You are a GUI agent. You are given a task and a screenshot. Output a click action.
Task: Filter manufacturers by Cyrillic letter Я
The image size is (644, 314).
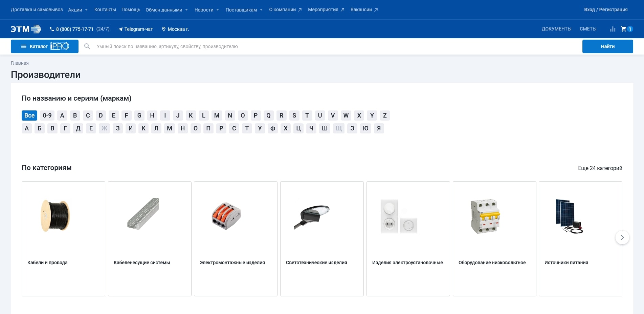379,128
